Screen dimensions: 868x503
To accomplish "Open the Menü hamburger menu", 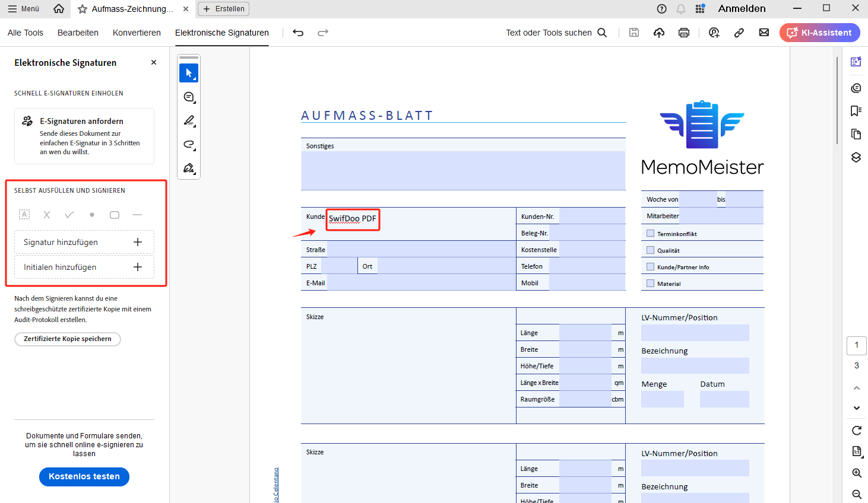I will [24, 9].
